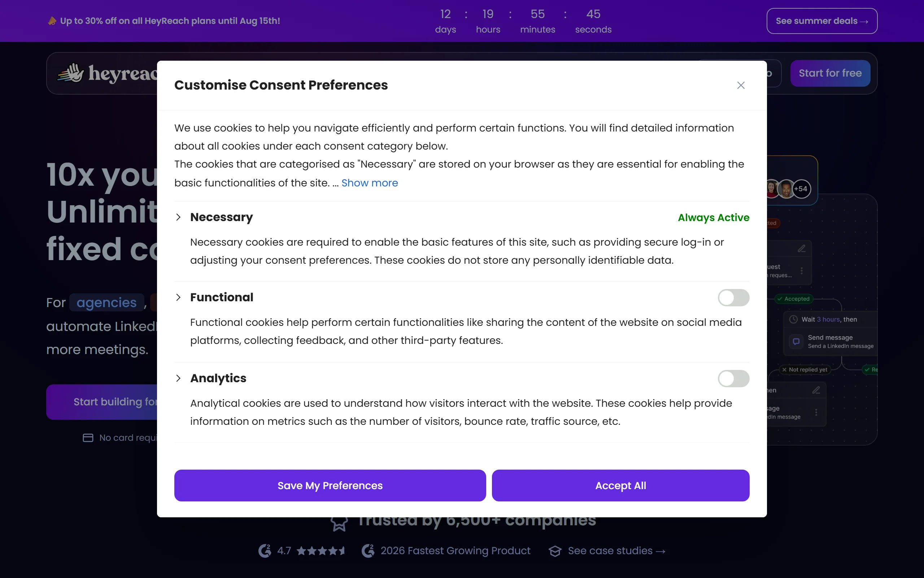This screenshot has height=578, width=924.
Task: Click the Send message chat icon
Action: 796,341
